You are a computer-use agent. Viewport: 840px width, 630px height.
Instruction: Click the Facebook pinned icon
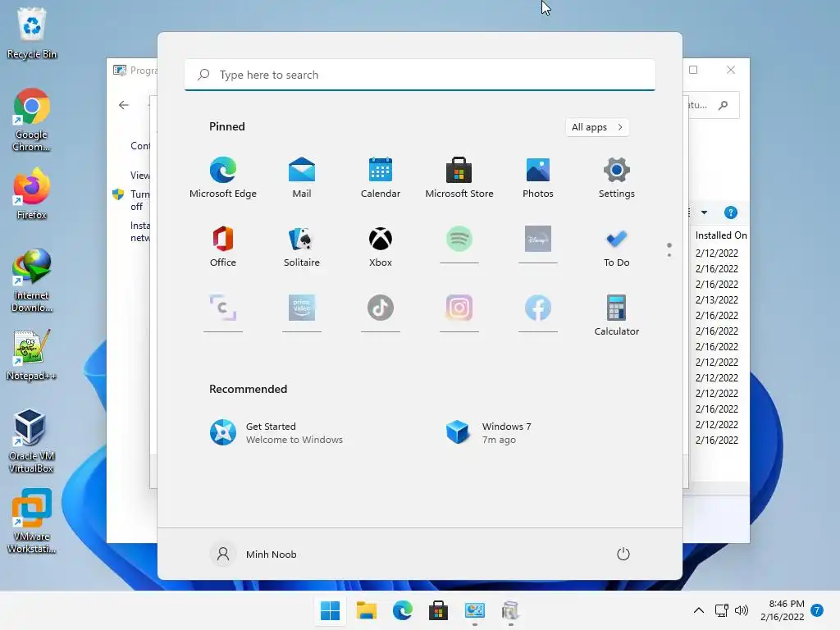click(538, 308)
